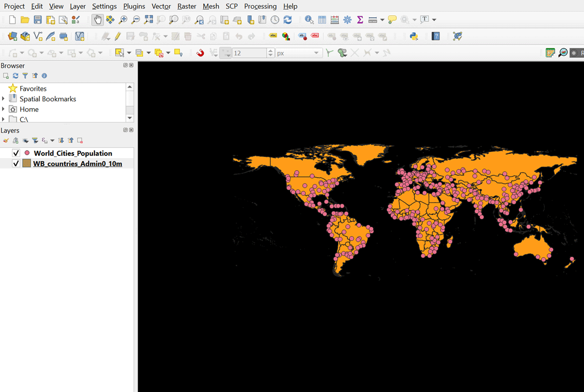Open Layer Styling panel with paintbrush icon
Image resolution: width=584 pixels, height=392 pixels.
pos(6,141)
